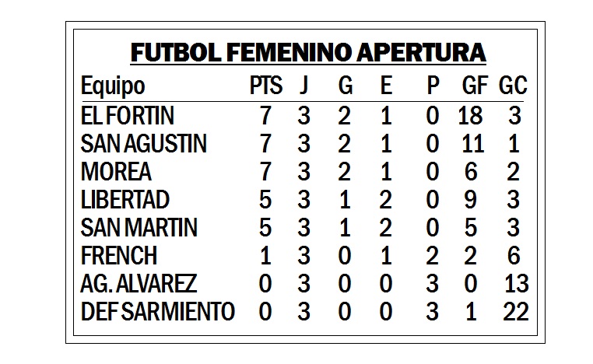This screenshot has height=364, width=593.
Task: Click Def Sarmiento's 22 goals-against value
Action: [x=516, y=311]
